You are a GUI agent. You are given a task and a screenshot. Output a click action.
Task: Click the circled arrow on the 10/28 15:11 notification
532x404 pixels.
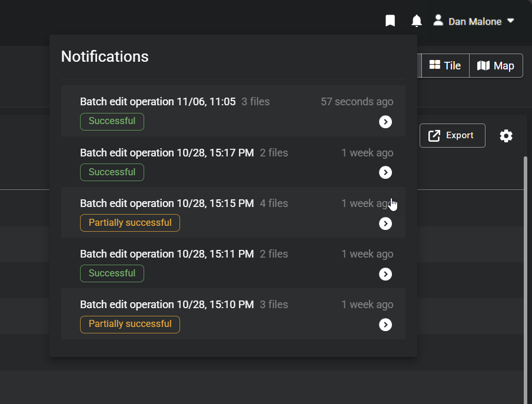pyautogui.click(x=385, y=274)
